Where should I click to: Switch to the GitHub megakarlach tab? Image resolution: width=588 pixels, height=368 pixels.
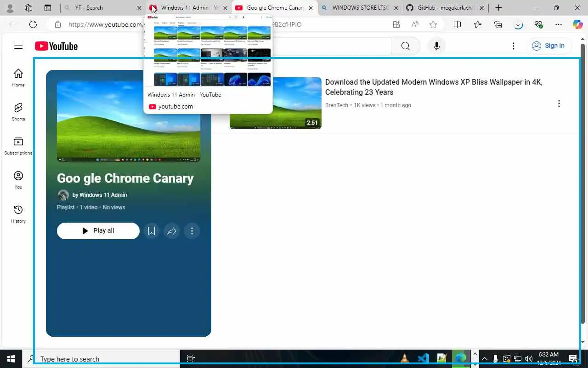445,8
